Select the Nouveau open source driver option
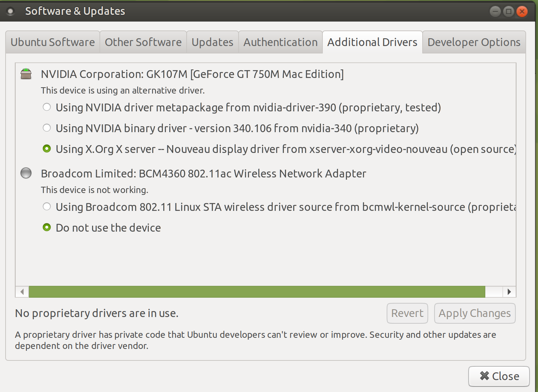Image resolution: width=538 pixels, height=392 pixels. tap(279, 149)
